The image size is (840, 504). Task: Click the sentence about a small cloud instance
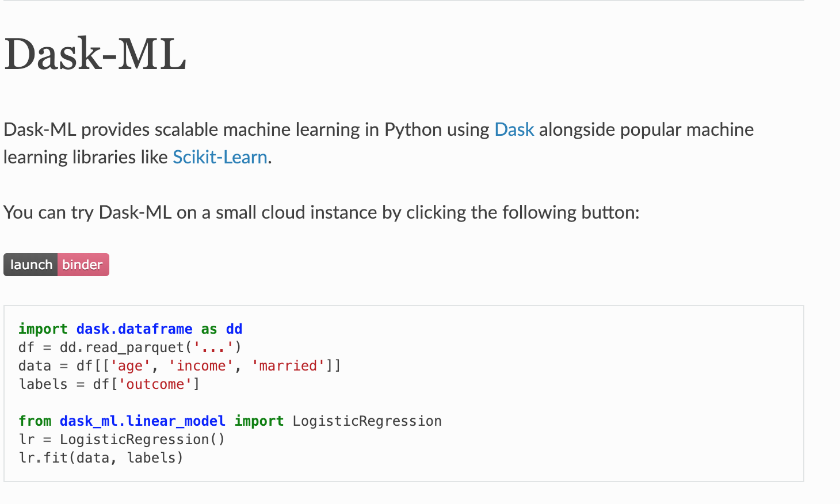[321, 213]
